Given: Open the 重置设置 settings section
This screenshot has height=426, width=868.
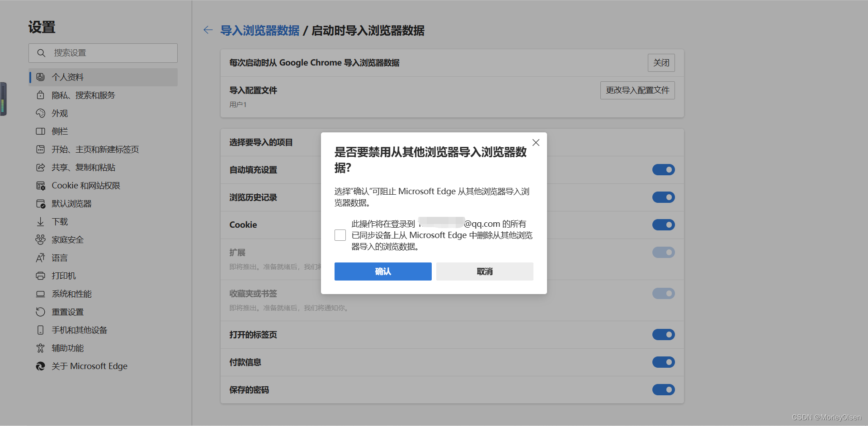Looking at the screenshot, I should pyautogui.click(x=103, y=312).
